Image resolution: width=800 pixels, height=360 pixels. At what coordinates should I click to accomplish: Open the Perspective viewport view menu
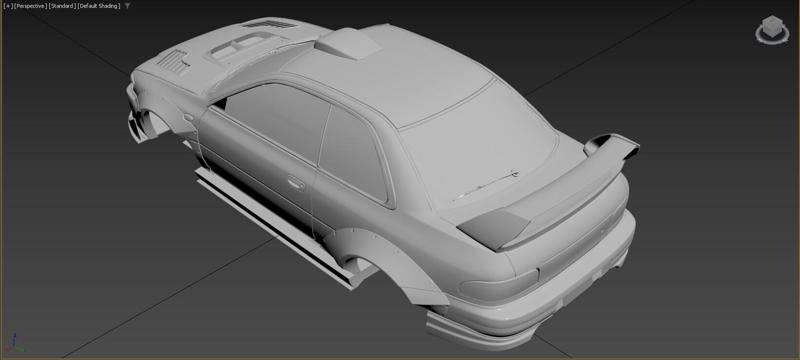pyautogui.click(x=31, y=6)
